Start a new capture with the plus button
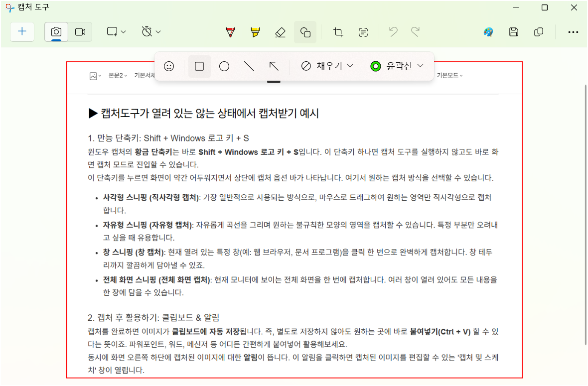 tap(22, 31)
